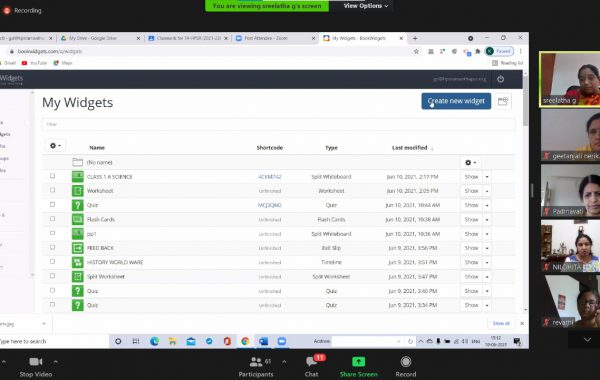Click the HISTORY WORLD WARE timeline icon
Image resolution: width=600 pixels, height=380 pixels.
coord(78,262)
